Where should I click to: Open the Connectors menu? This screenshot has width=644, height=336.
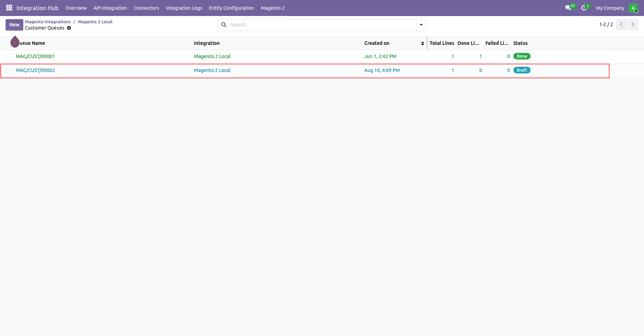tap(147, 8)
